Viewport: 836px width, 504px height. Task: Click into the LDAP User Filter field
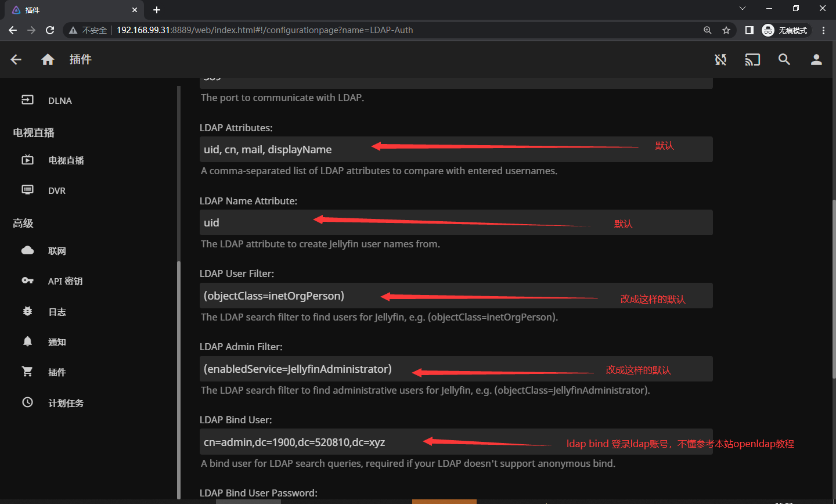click(x=456, y=296)
